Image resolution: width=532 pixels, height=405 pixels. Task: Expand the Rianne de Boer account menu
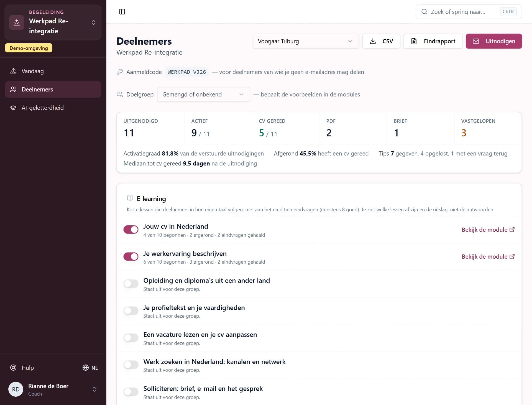coord(53,389)
